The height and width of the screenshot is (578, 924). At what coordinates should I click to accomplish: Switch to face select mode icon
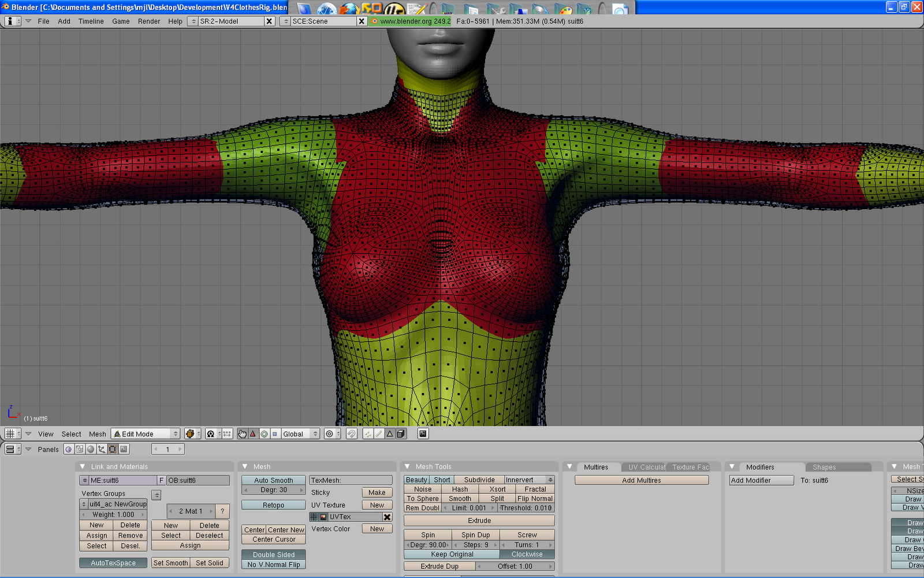(x=390, y=434)
